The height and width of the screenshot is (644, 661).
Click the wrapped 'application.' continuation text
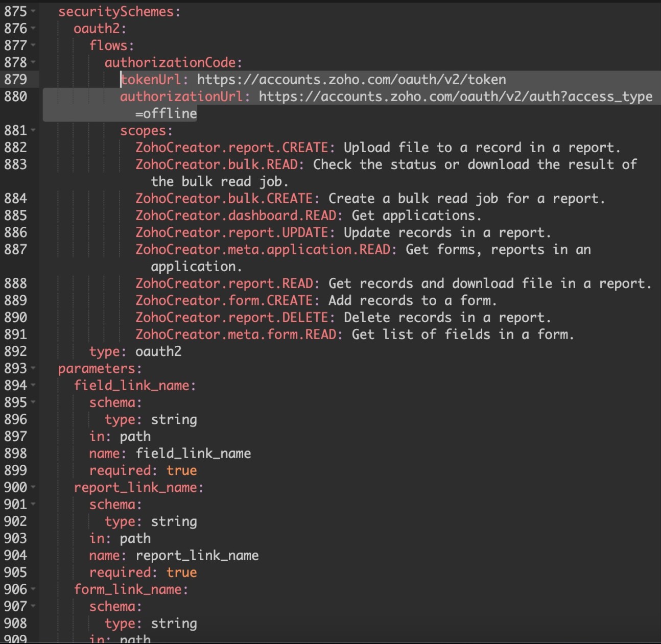[x=197, y=267]
